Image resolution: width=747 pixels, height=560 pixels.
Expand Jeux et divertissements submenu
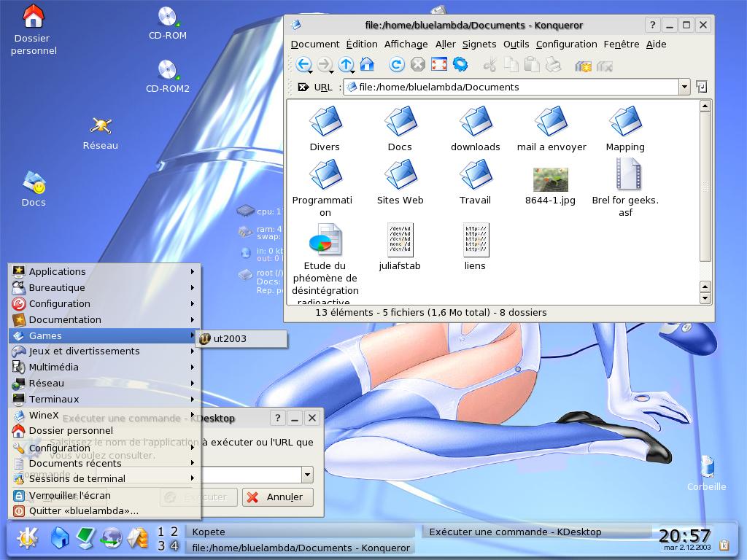[x=105, y=351]
